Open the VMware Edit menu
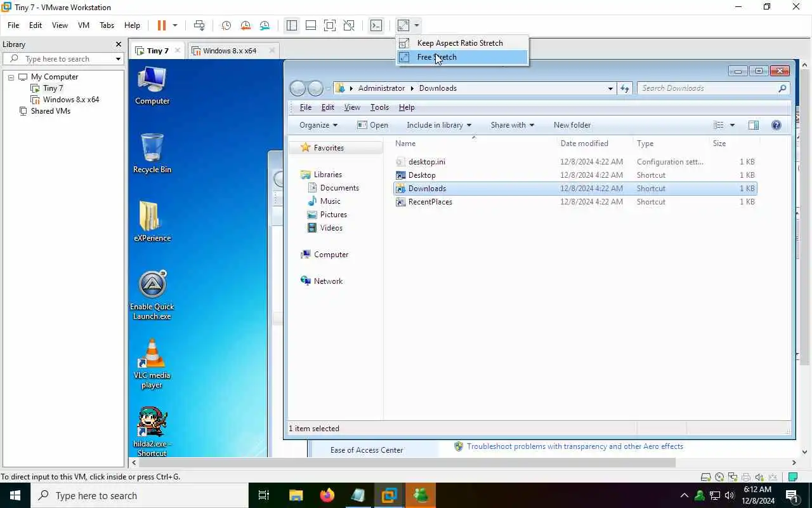This screenshot has width=812, height=508. (x=36, y=25)
